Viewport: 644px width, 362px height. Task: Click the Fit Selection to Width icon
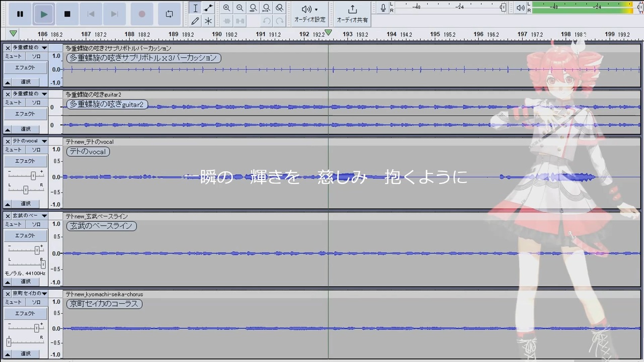[x=253, y=8]
